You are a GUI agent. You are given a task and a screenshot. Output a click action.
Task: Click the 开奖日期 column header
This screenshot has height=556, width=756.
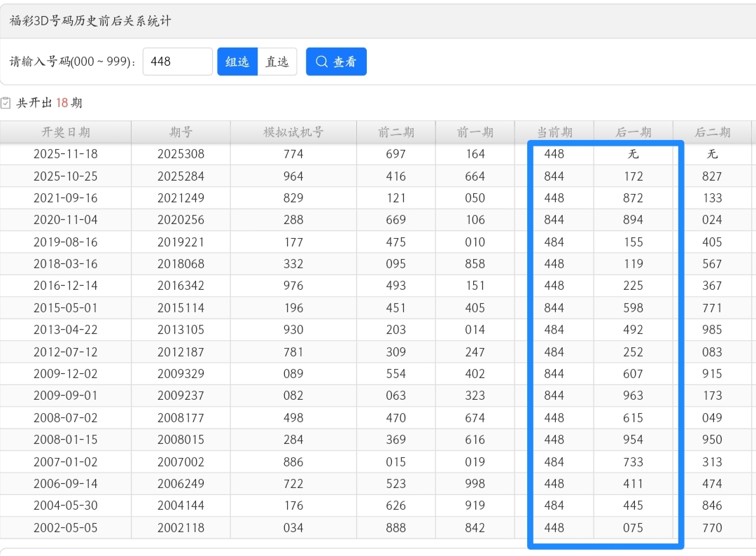[x=66, y=132]
